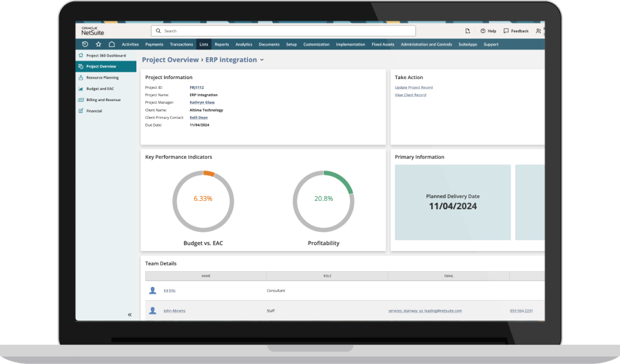Click the Project 360 Dashboard sidebar icon
The width and height of the screenshot is (620, 364).
tap(81, 55)
